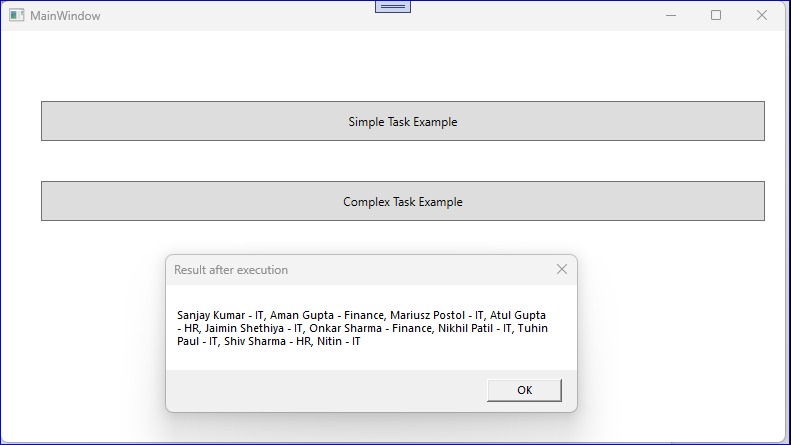The width and height of the screenshot is (791, 445).
Task: Run the Simple Task Example button
Action: pyautogui.click(x=403, y=121)
